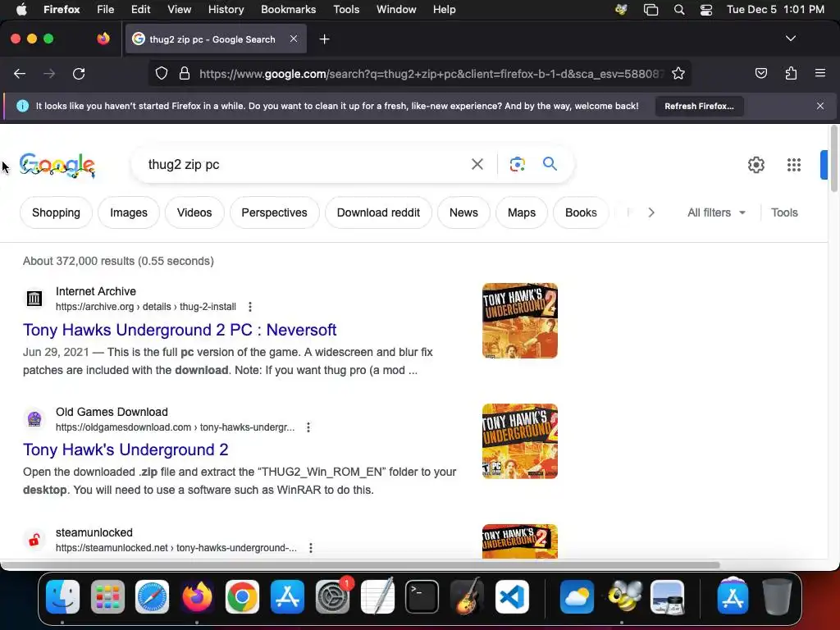Reload the page with the refresh icon

click(79, 73)
